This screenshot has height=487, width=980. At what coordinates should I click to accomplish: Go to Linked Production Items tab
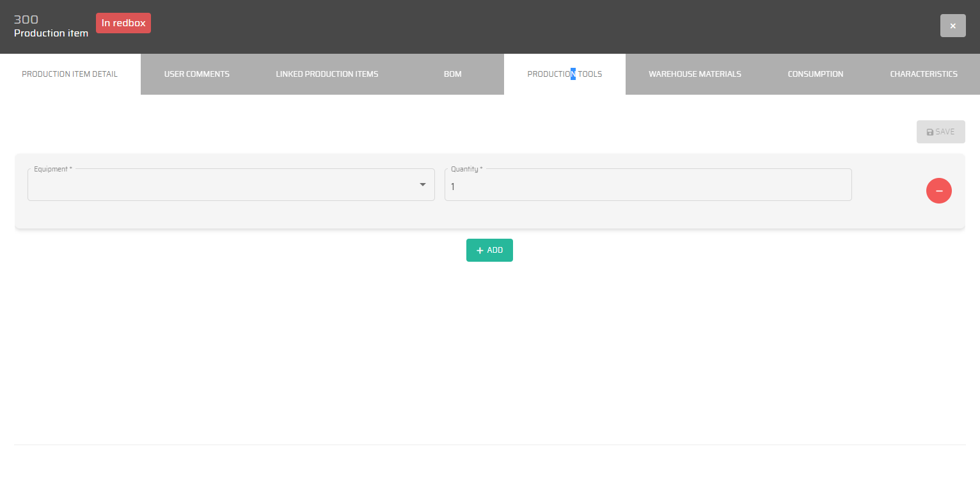[x=327, y=74]
